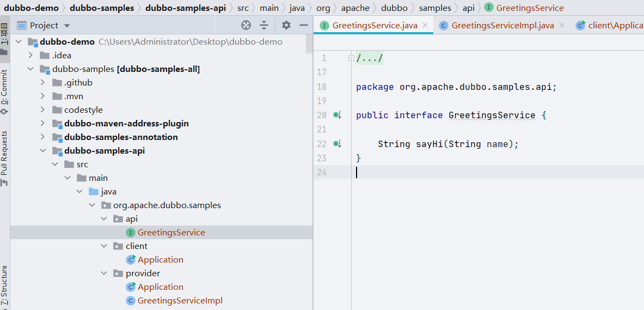Click src in the breadcrumb bar
This screenshot has width=644, height=310.
click(x=243, y=8)
